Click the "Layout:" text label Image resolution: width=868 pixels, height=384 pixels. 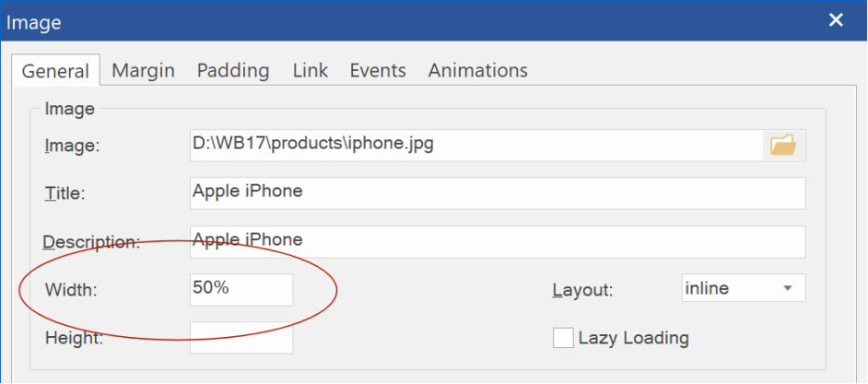click(583, 290)
